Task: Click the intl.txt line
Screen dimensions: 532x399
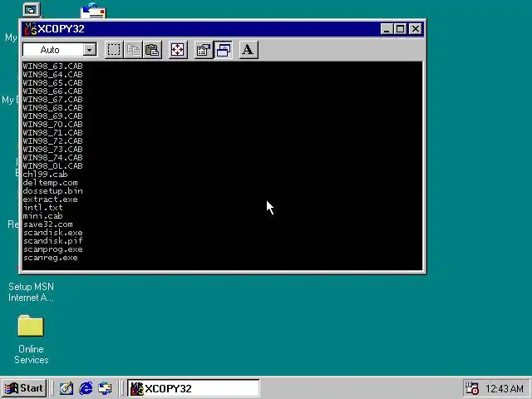Action: [x=42, y=207]
